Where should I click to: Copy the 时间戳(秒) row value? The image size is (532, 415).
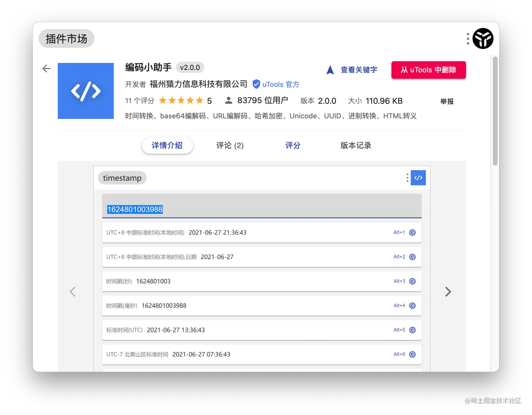click(x=413, y=281)
